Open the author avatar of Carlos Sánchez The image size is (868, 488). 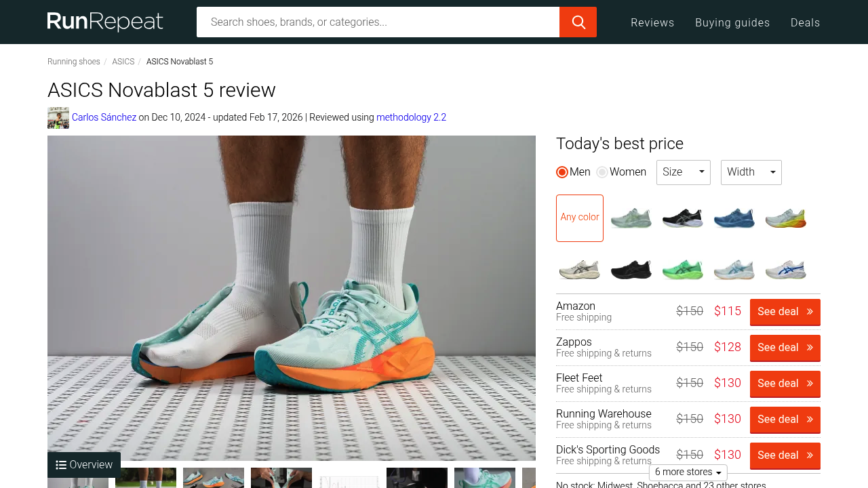[58, 118]
